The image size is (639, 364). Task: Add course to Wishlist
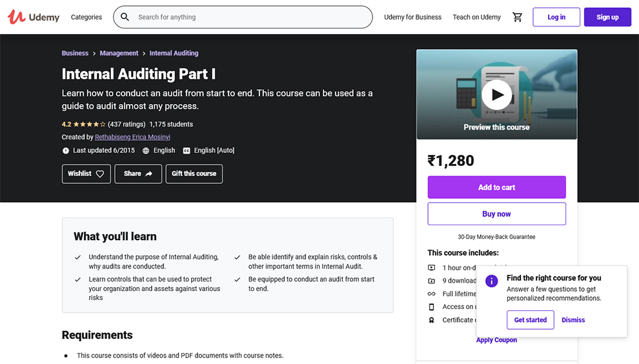click(x=86, y=174)
